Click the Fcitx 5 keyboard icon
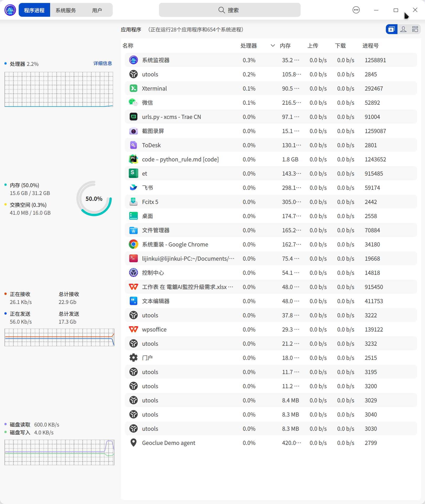 pos(134,202)
